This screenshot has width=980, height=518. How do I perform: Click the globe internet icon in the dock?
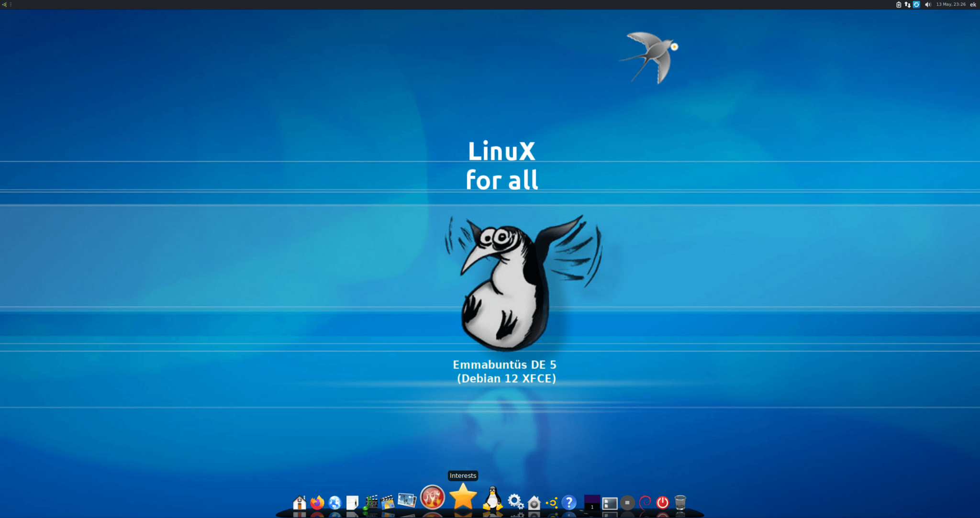tap(334, 501)
